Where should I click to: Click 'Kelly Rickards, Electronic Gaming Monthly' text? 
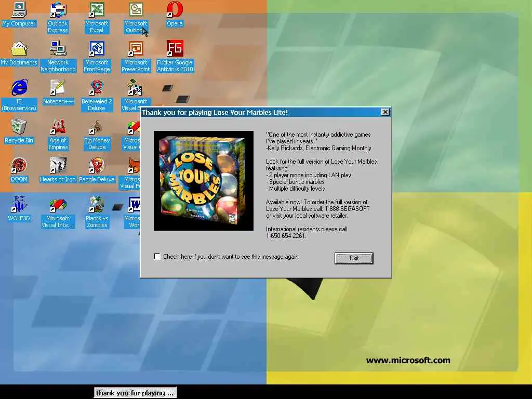[x=318, y=148]
